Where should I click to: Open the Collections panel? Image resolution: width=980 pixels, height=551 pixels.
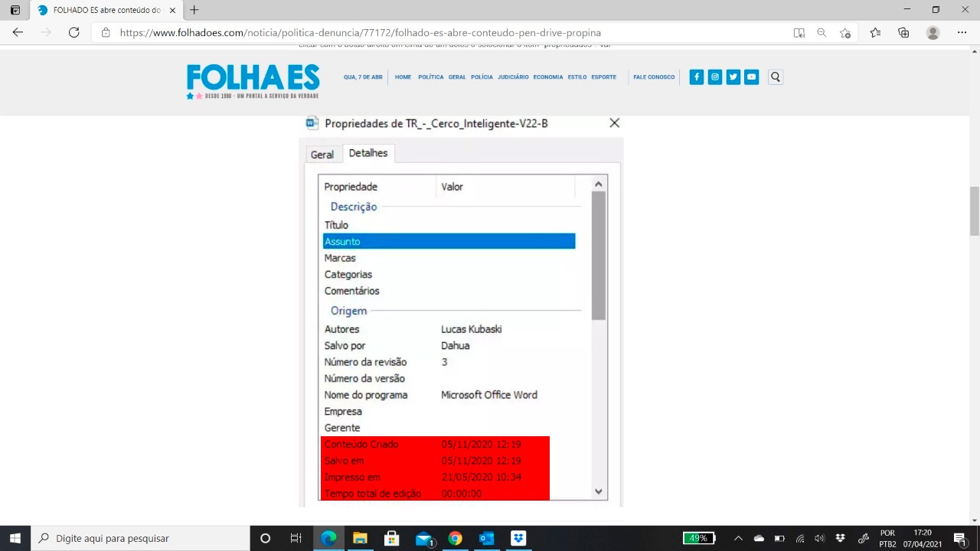coord(903,33)
